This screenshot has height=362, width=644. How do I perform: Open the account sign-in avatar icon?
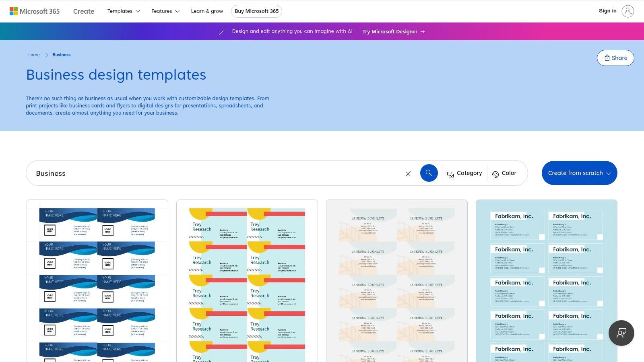click(628, 11)
